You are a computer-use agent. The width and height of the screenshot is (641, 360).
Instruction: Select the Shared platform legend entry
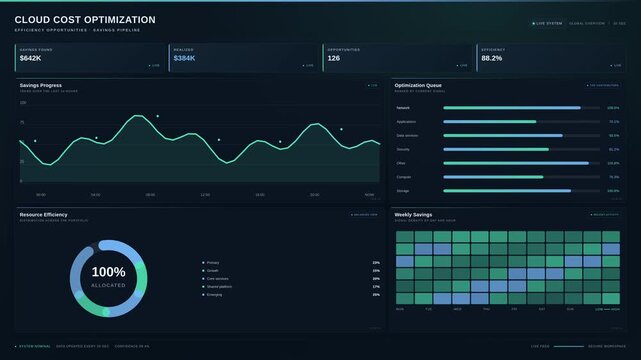click(219, 286)
